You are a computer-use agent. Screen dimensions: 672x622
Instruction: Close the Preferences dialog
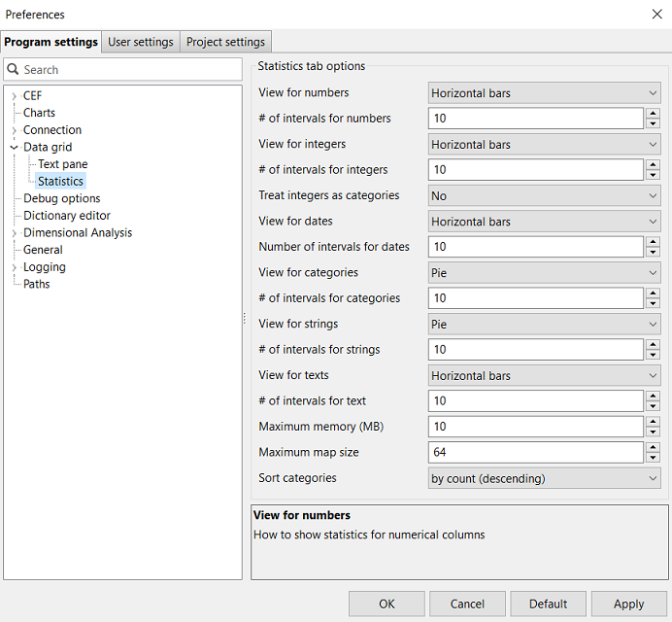tap(657, 15)
